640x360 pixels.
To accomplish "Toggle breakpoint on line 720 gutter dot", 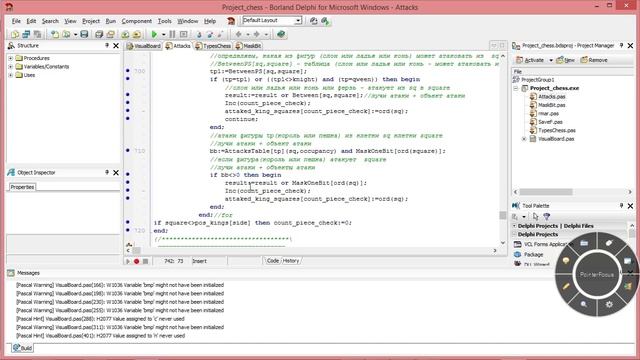I will click(x=128, y=230).
